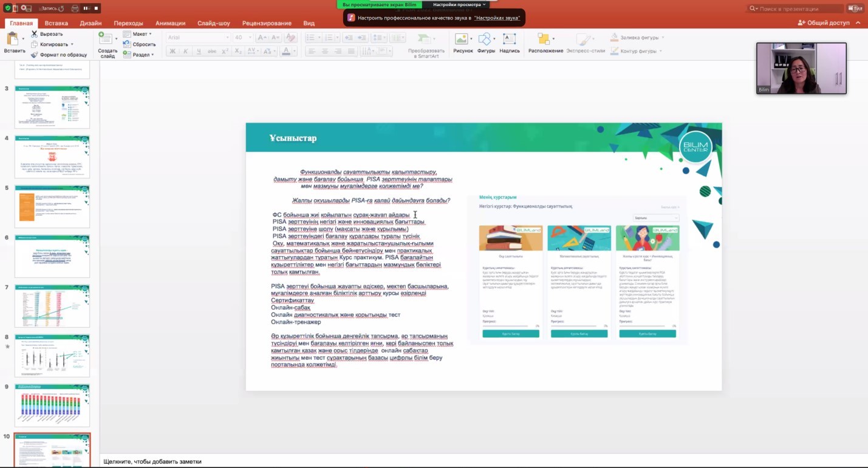Viewport: 868px width, 468px height.
Task: Click the text "Онлайн-тренажер" on slide
Action: tap(296, 322)
